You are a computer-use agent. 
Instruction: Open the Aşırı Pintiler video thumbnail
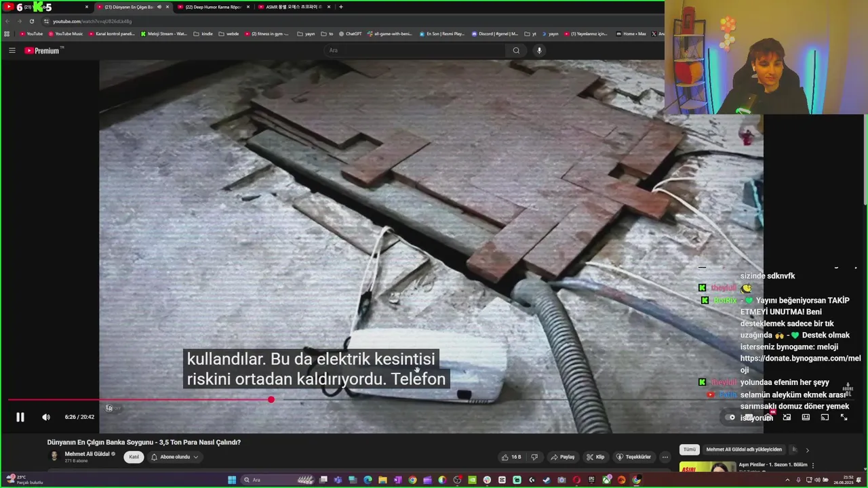pyautogui.click(x=708, y=467)
